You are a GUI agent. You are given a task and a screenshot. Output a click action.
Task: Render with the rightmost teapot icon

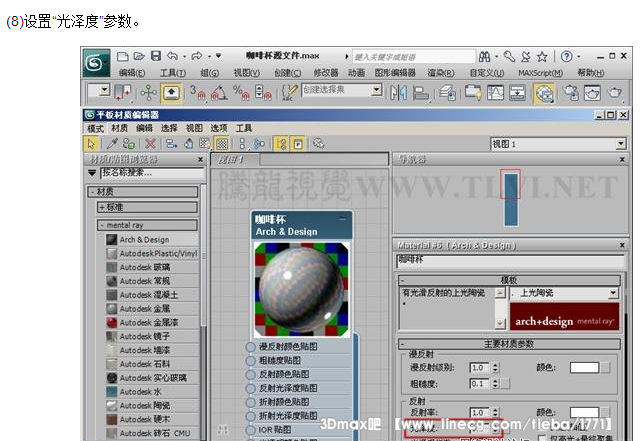pos(614,93)
